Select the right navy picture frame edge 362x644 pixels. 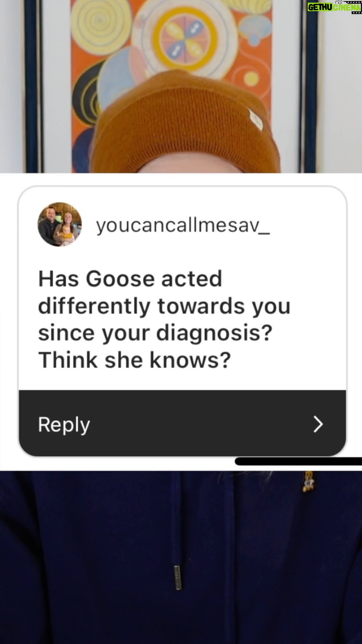coord(311,86)
